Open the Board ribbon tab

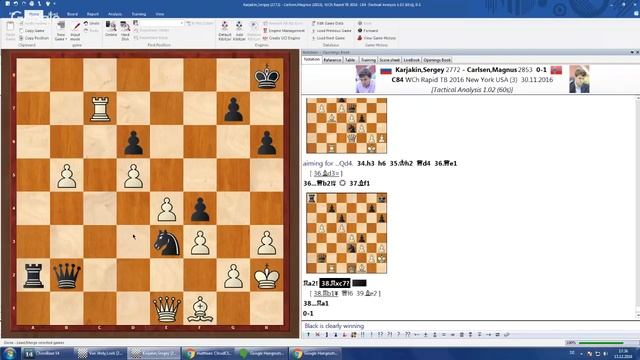point(72,14)
